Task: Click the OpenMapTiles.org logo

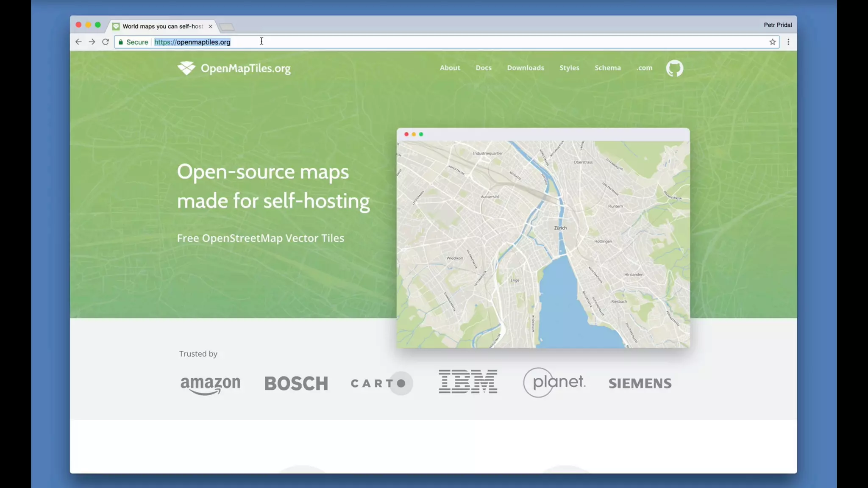Action: tap(234, 68)
